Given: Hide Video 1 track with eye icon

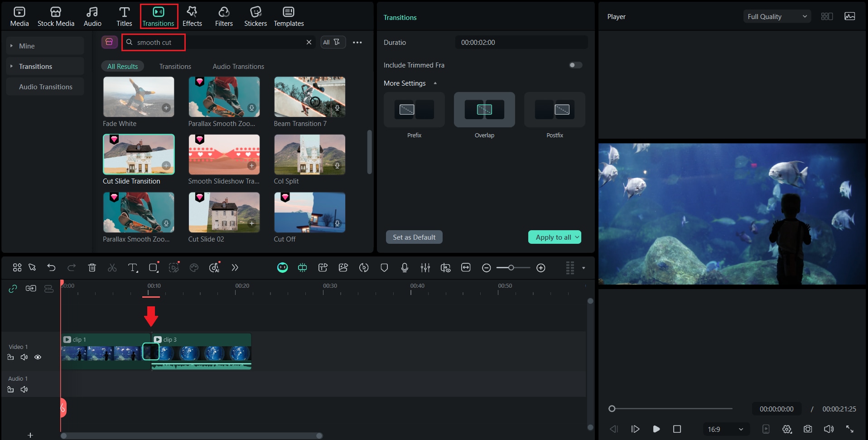Looking at the screenshot, I should 38,357.
